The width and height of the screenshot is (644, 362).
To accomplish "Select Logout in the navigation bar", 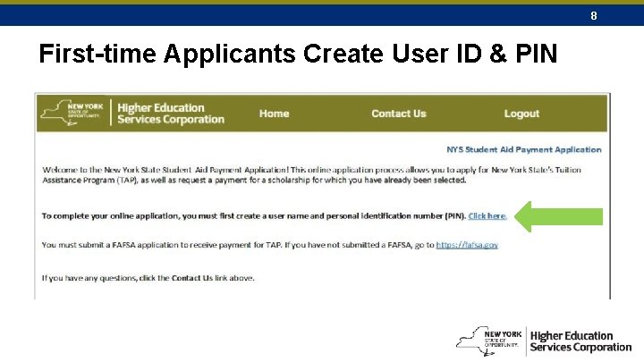I will click(x=521, y=114).
